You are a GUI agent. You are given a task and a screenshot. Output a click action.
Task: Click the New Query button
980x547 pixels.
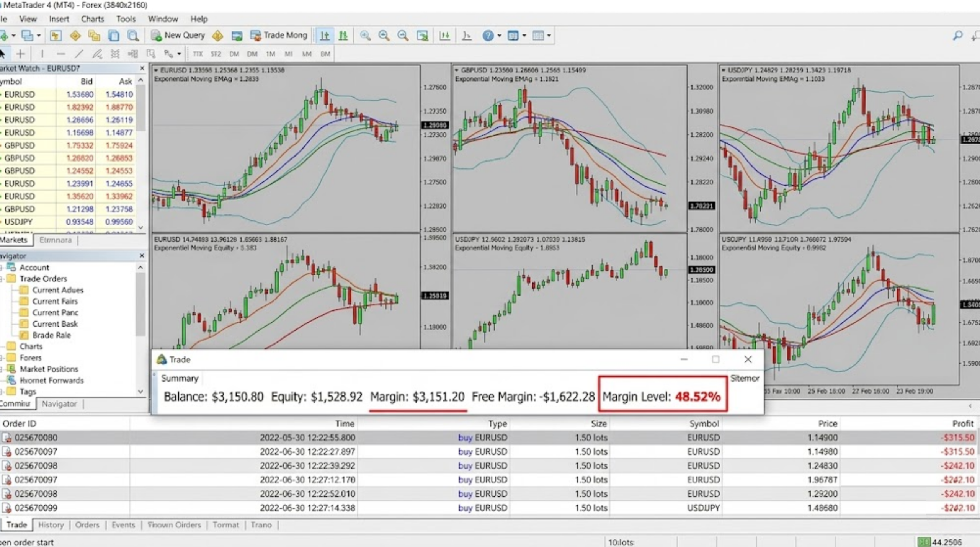click(x=178, y=36)
